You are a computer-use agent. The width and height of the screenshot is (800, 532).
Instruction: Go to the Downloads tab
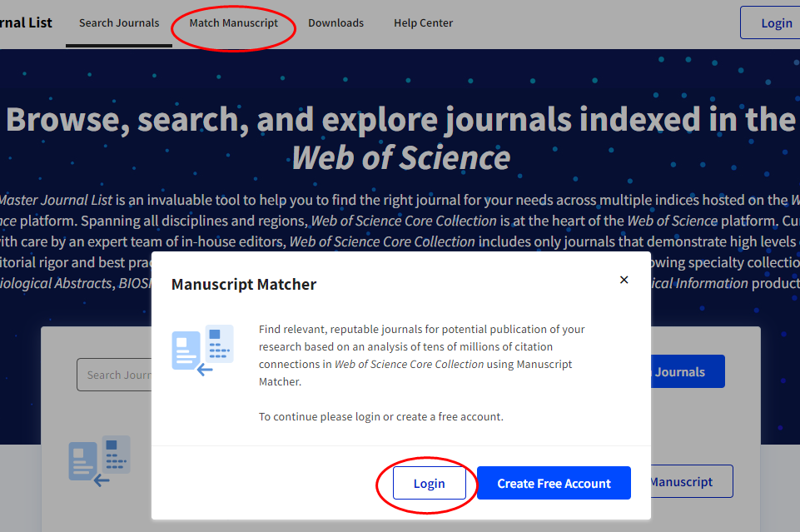tap(335, 23)
